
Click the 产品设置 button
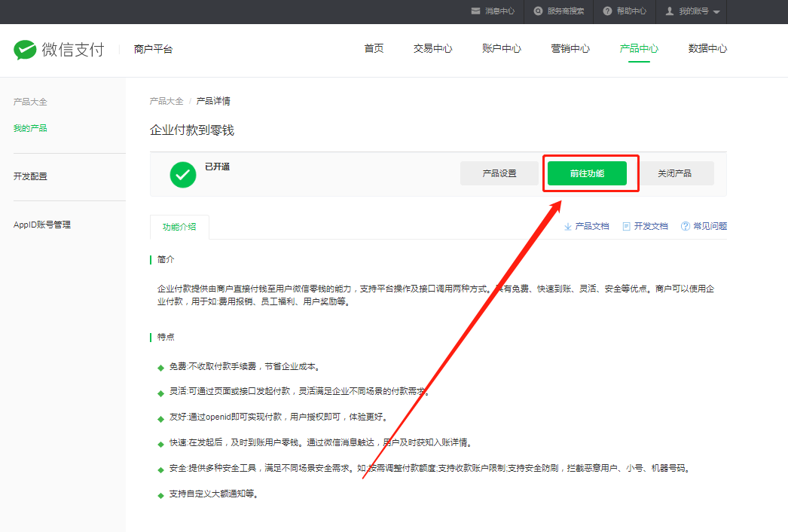499,173
